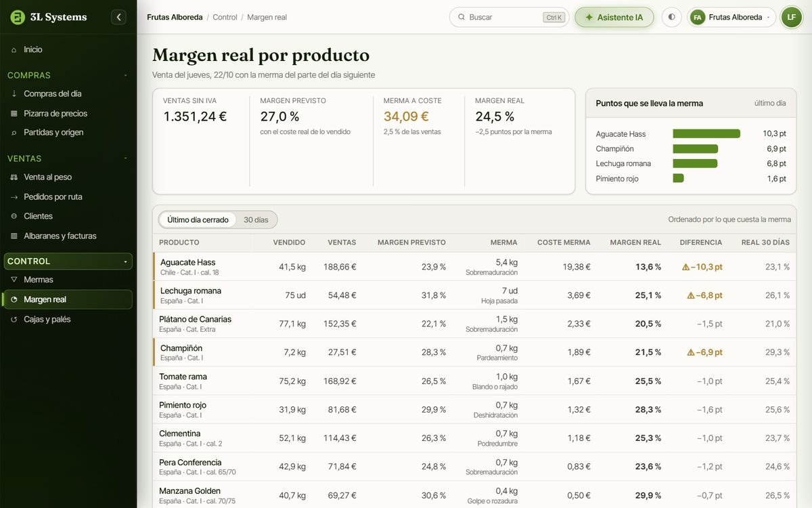Click the LF user avatar
This screenshot has height=508, width=812.
pyautogui.click(x=792, y=17)
